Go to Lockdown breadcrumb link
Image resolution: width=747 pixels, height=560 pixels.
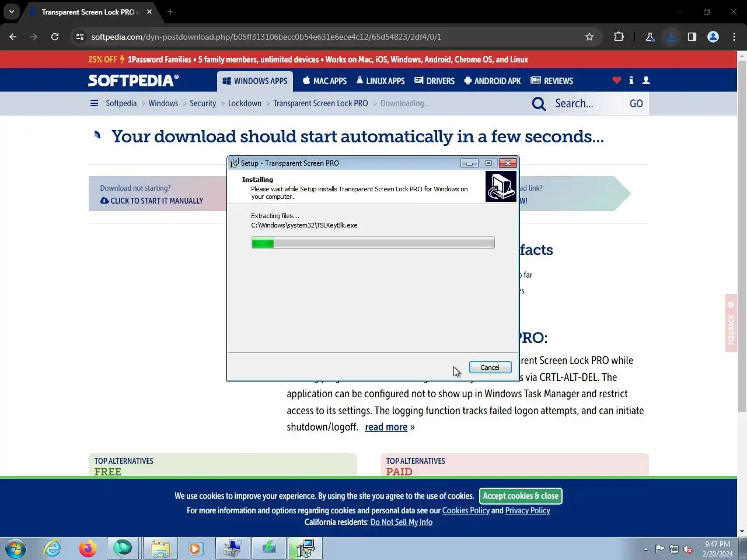pyautogui.click(x=245, y=103)
